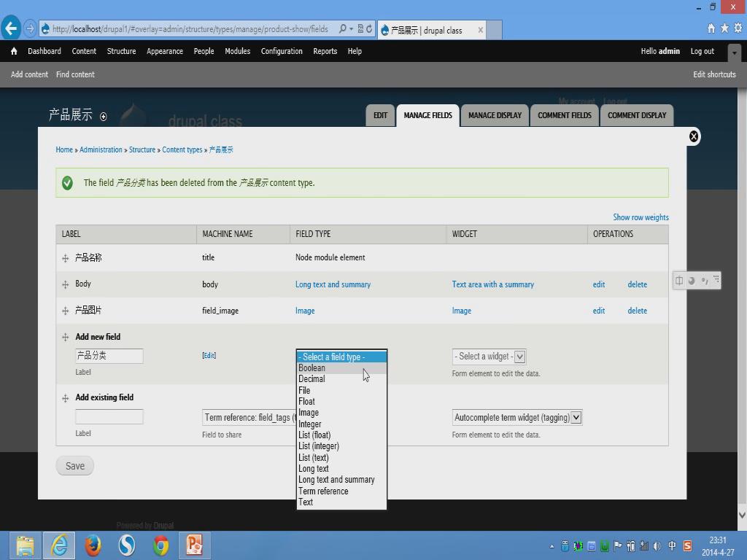The image size is (747, 560).
Task: Open the Term reference field_tags dropdown
Action: (249, 418)
